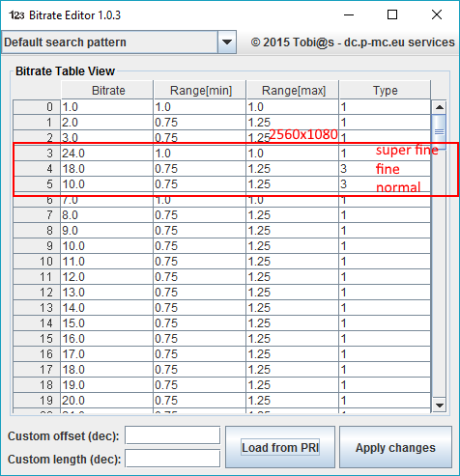Click the Type column header
The height and width of the screenshot is (476, 460).
click(385, 90)
